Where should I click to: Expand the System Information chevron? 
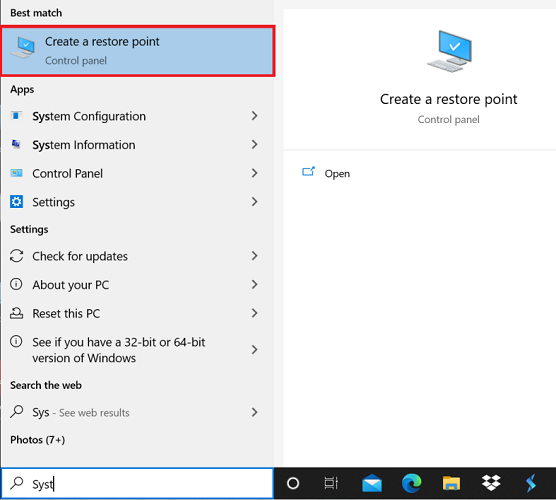(x=254, y=144)
